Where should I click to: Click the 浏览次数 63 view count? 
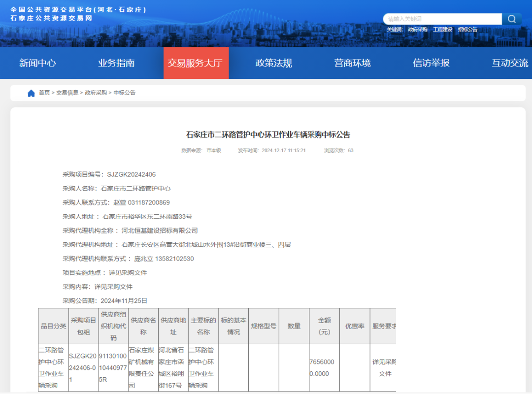tap(338, 150)
